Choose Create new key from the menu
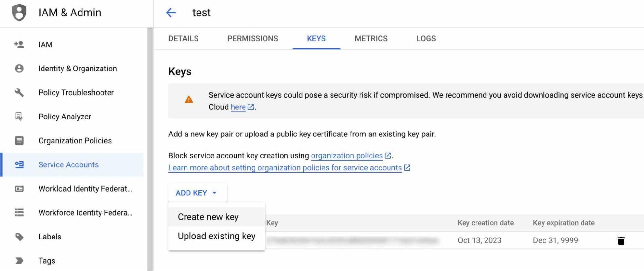This screenshot has height=271, width=644. [x=208, y=217]
